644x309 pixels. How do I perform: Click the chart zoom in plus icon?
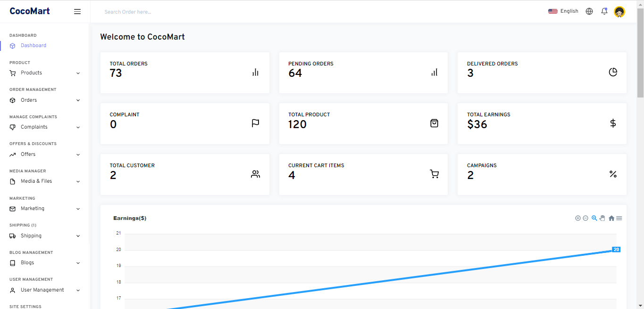click(578, 218)
